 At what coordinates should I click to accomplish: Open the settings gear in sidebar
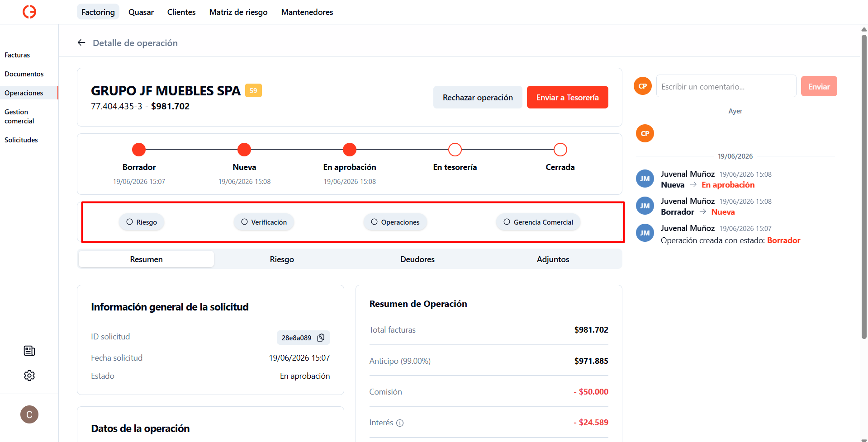pos(29,376)
